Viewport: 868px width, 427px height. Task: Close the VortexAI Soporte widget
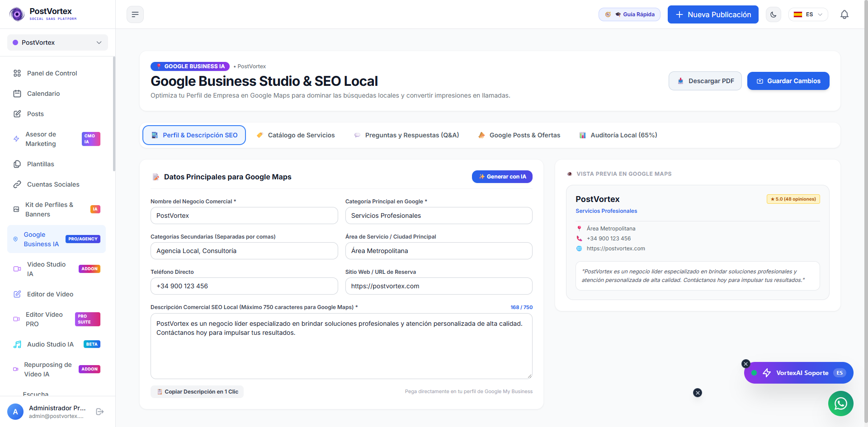(746, 364)
